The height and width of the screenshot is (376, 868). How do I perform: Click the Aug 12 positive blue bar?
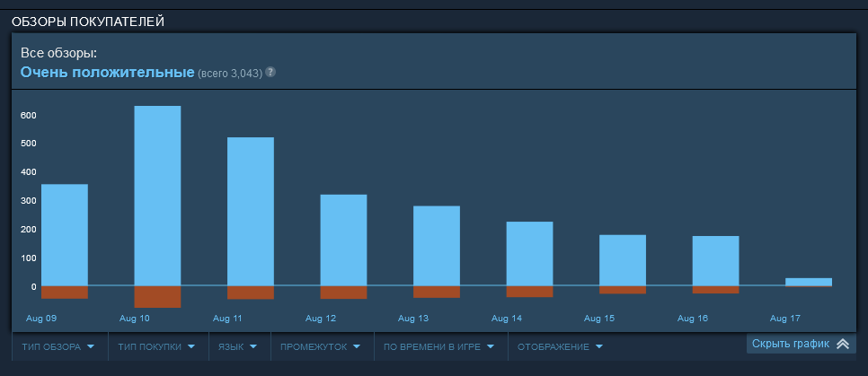point(344,240)
